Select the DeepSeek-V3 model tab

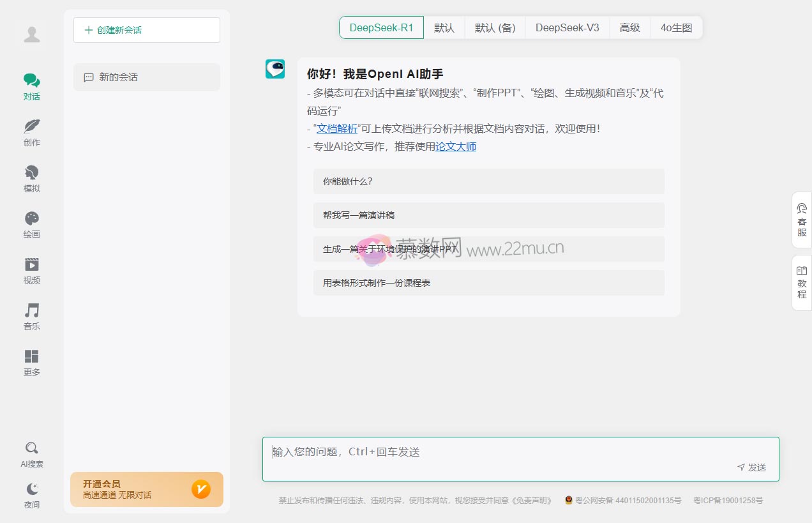click(x=567, y=27)
